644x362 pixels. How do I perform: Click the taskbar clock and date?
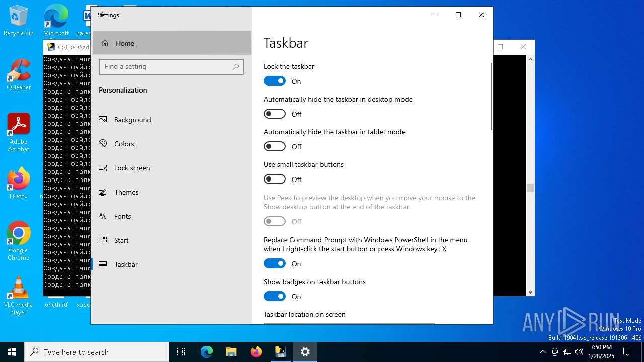(x=601, y=352)
